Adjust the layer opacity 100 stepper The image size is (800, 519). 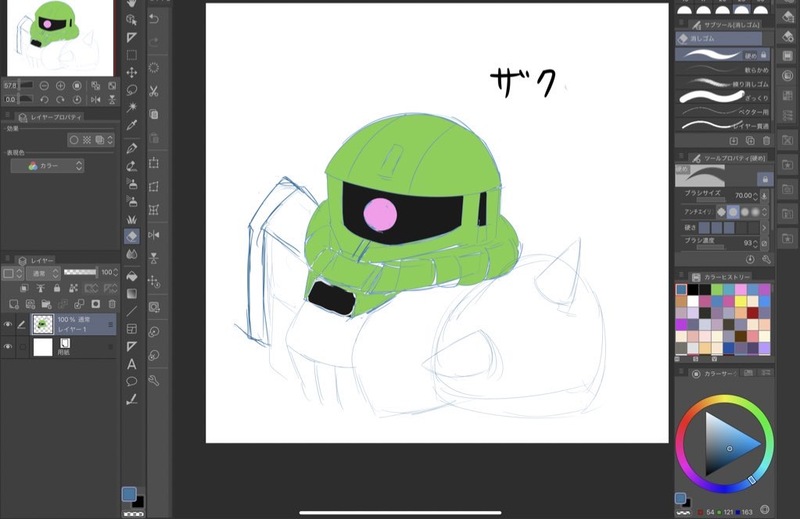115,273
